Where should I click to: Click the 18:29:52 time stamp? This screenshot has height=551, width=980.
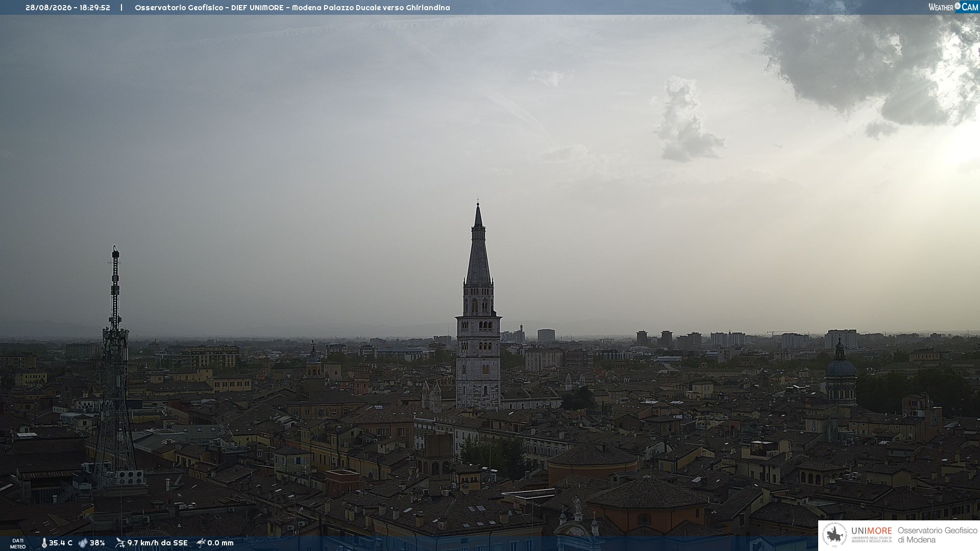(x=95, y=8)
